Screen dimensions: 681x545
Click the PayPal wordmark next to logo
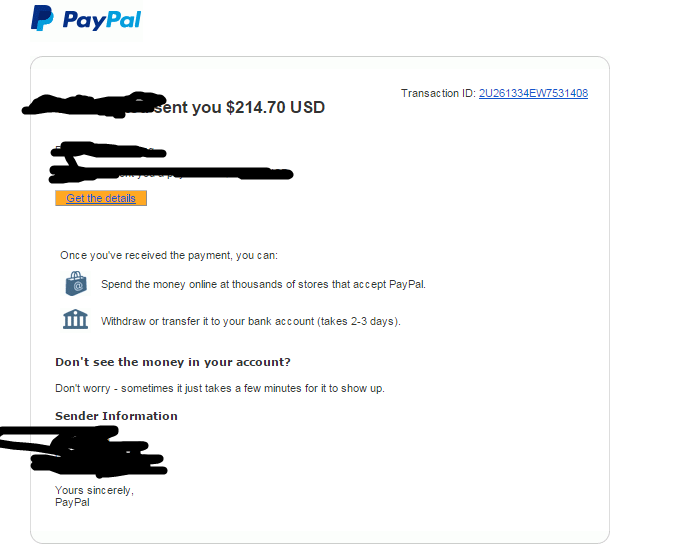pyautogui.click(x=102, y=20)
